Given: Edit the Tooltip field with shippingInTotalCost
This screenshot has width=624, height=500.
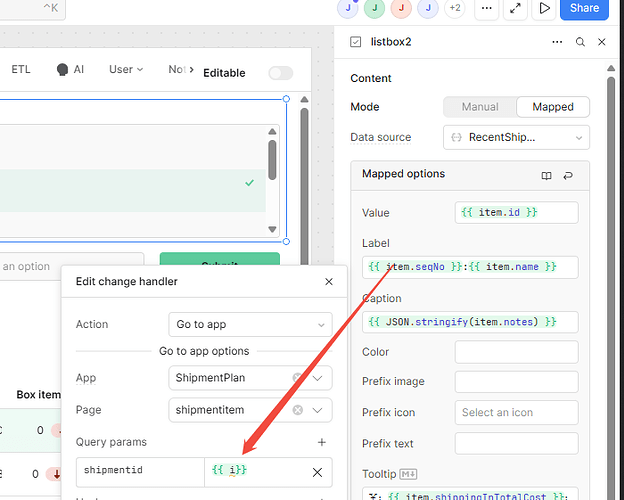Looking at the screenshot, I should click(470, 494).
